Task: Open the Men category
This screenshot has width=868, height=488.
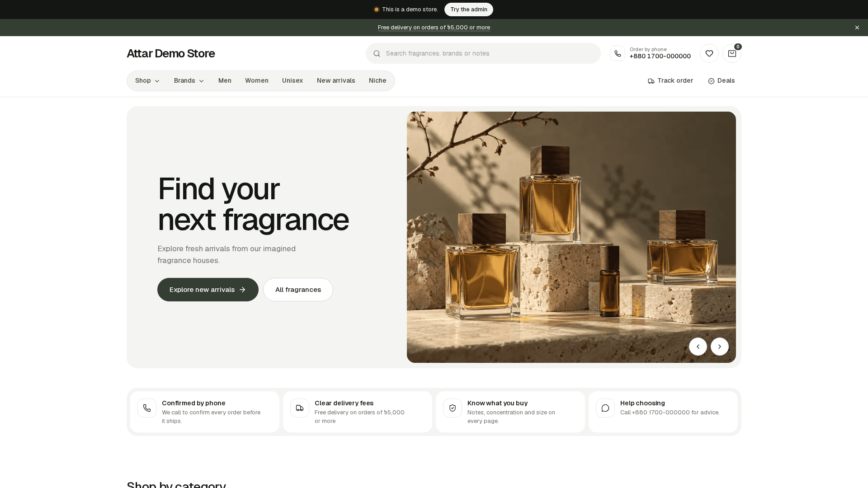Action: pos(225,81)
